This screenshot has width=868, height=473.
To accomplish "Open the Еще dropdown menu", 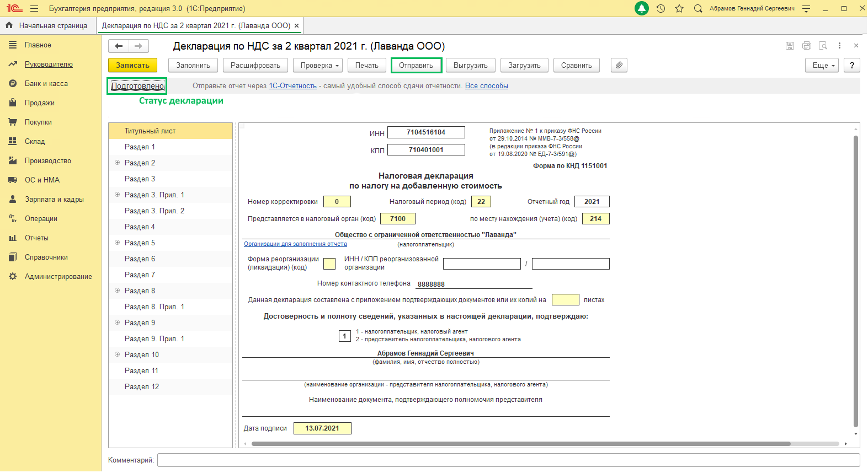I will (x=822, y=65).
